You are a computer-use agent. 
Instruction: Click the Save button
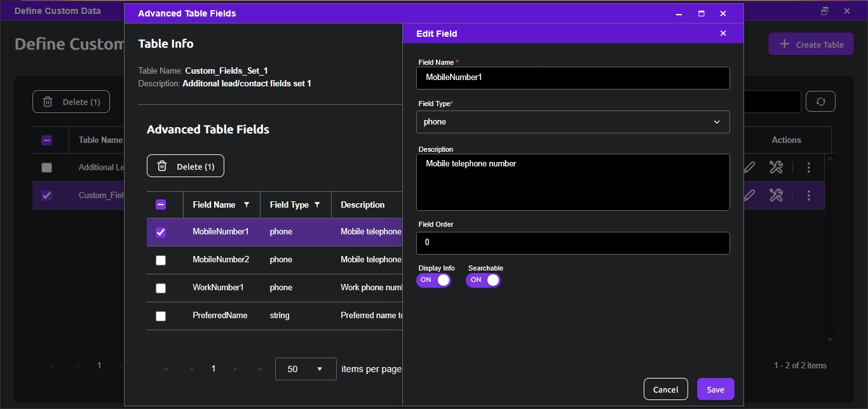click(715, 389)
